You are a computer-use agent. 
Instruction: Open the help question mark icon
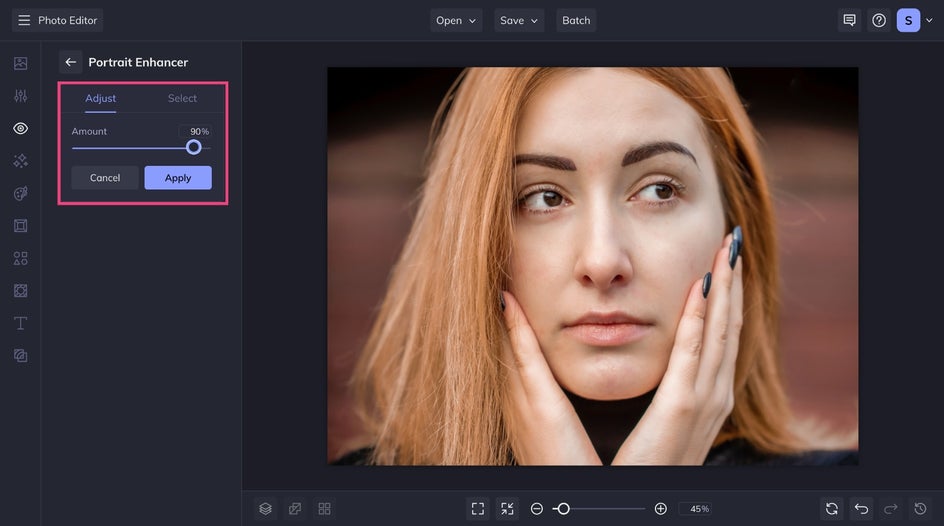coord(879,20)
